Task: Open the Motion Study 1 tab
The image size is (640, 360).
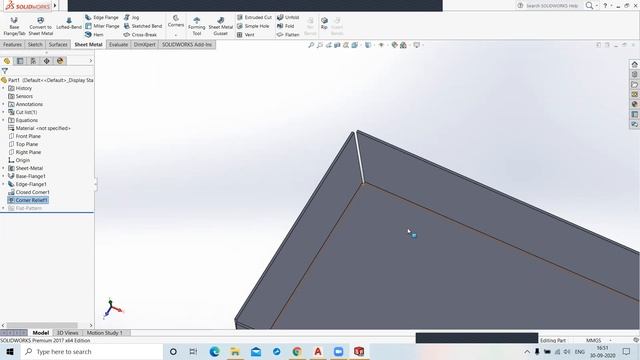Action: (x=104, y=333)
